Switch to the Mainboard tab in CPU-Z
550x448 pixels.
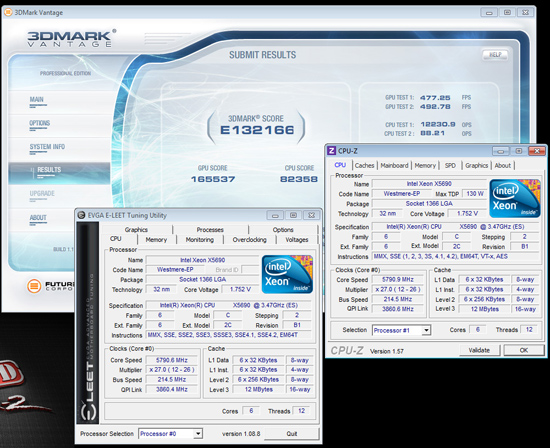[394, 166]
